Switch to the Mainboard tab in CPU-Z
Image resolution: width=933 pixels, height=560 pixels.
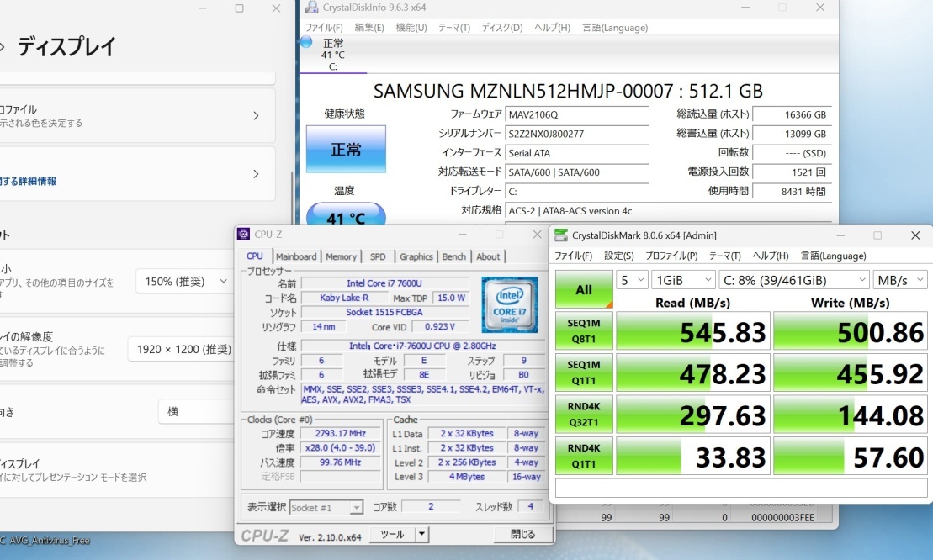(x=296, y=256)
